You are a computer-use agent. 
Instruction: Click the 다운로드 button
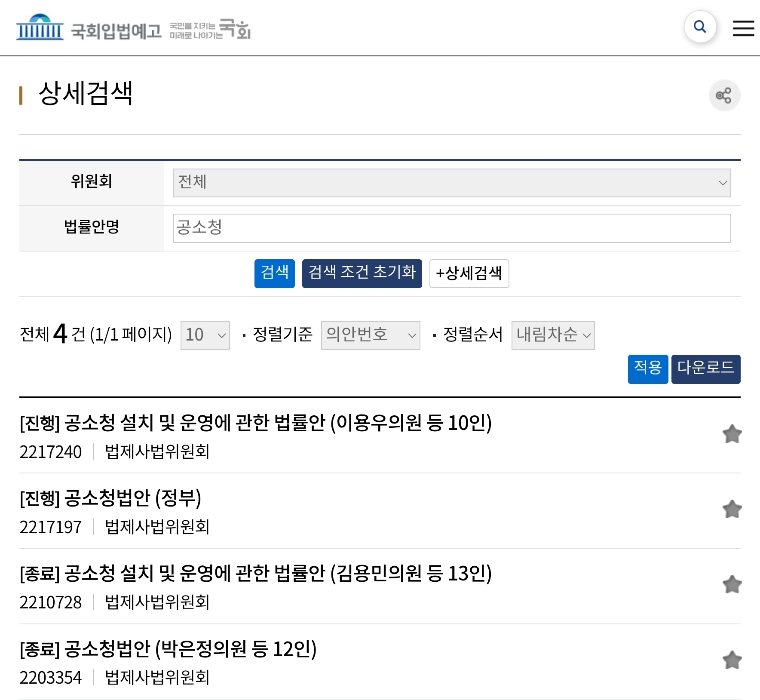tap(706, 369)
